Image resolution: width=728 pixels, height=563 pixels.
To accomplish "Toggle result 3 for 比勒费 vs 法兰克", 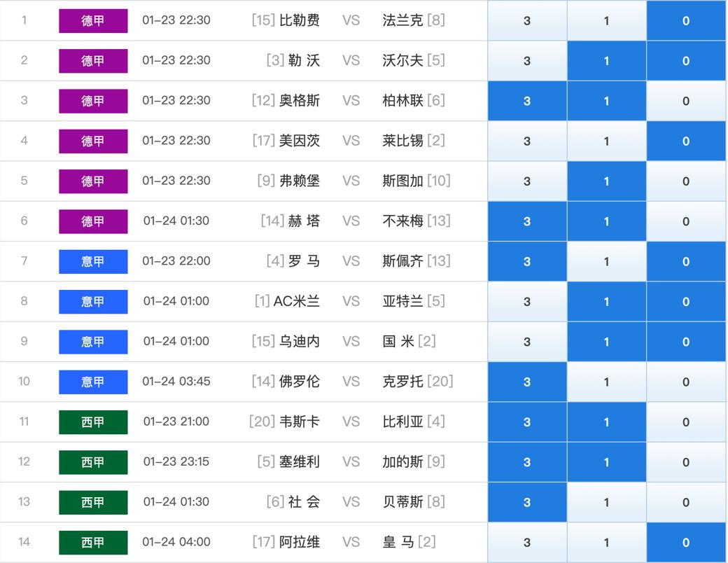I will (527, 20).
